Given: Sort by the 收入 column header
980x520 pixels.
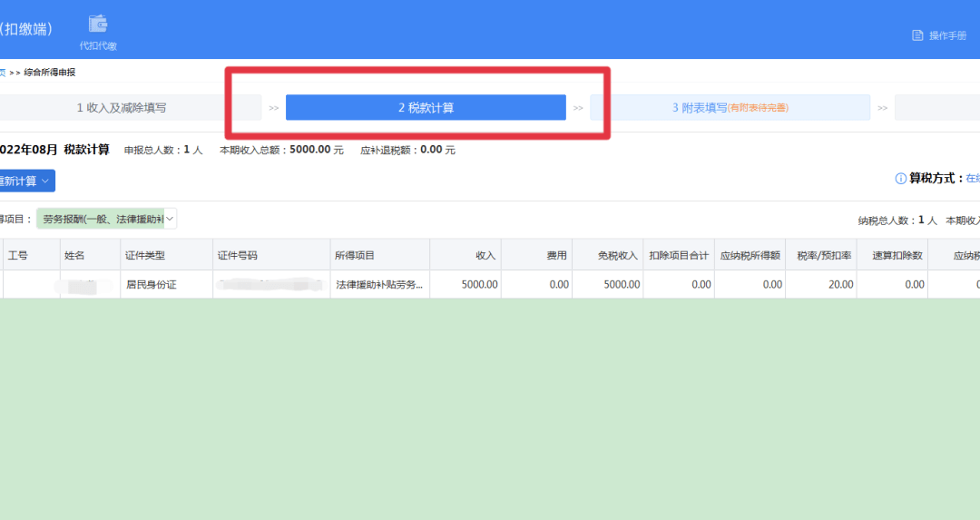Looking at the screenshot, I should coord(485,255).
